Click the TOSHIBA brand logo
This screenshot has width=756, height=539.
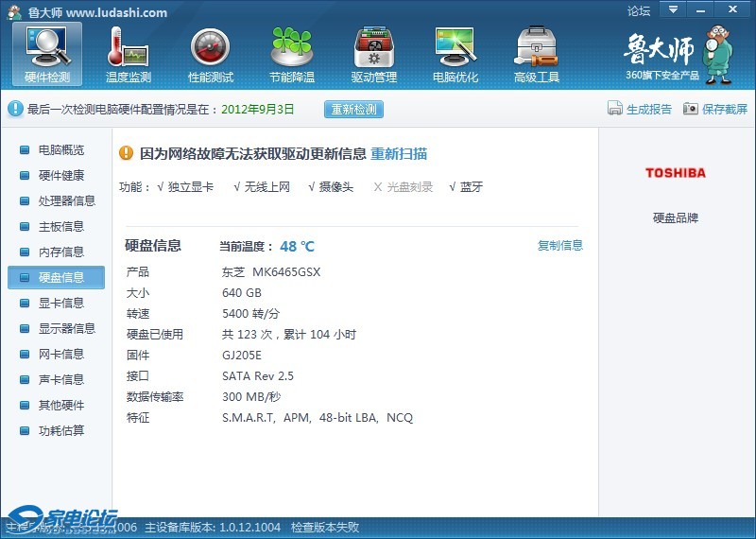click(x=676, y=173)
